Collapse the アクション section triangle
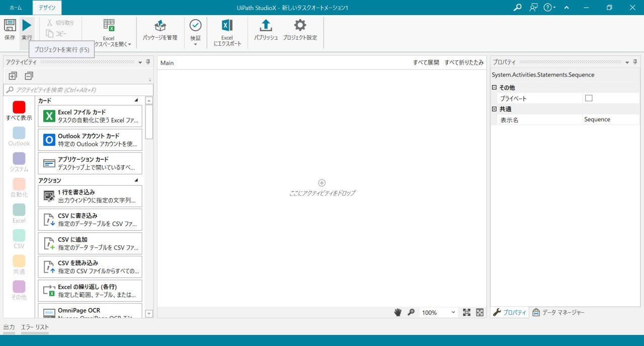 (136, 180)
